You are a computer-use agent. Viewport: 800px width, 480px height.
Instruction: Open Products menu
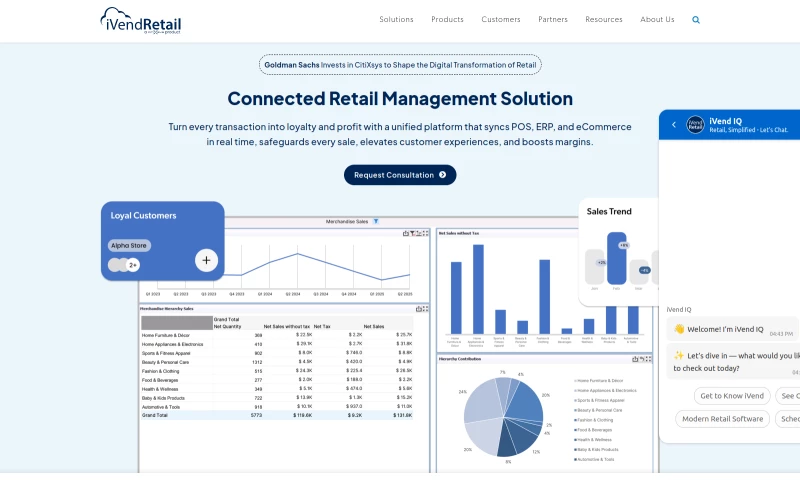coord(447,19)
